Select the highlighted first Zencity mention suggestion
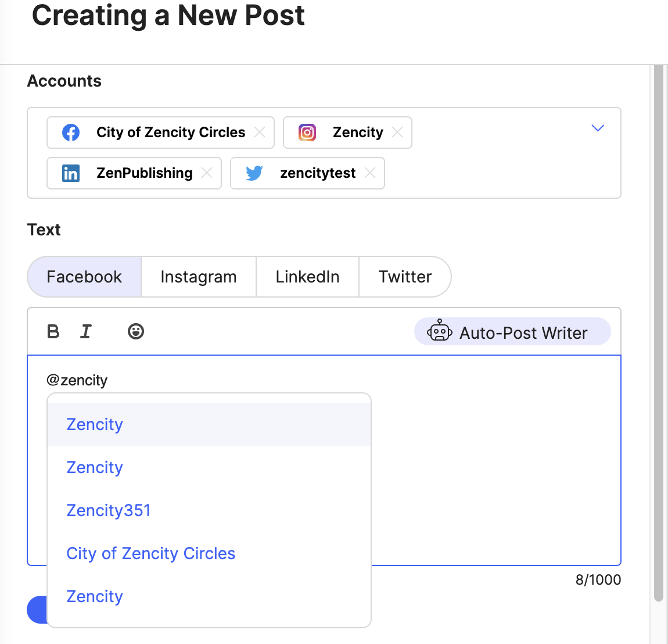The image size is (668, 644). [209, 424]
